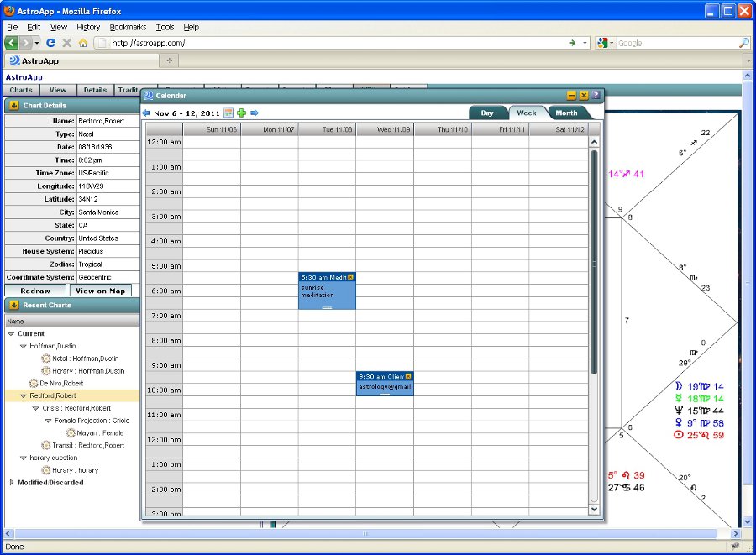Click the calendar window help question icon
The image size is (756, 555).
[596, 96]
